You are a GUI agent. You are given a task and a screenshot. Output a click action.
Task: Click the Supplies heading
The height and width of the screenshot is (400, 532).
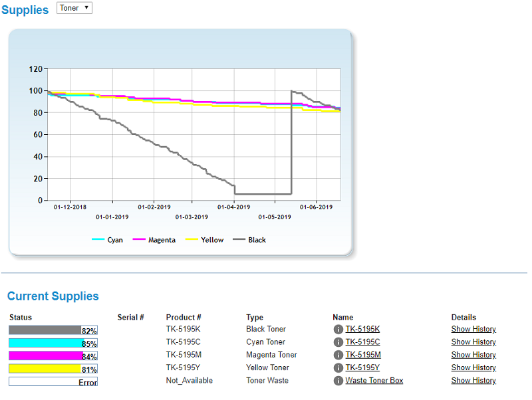point(25,10)
